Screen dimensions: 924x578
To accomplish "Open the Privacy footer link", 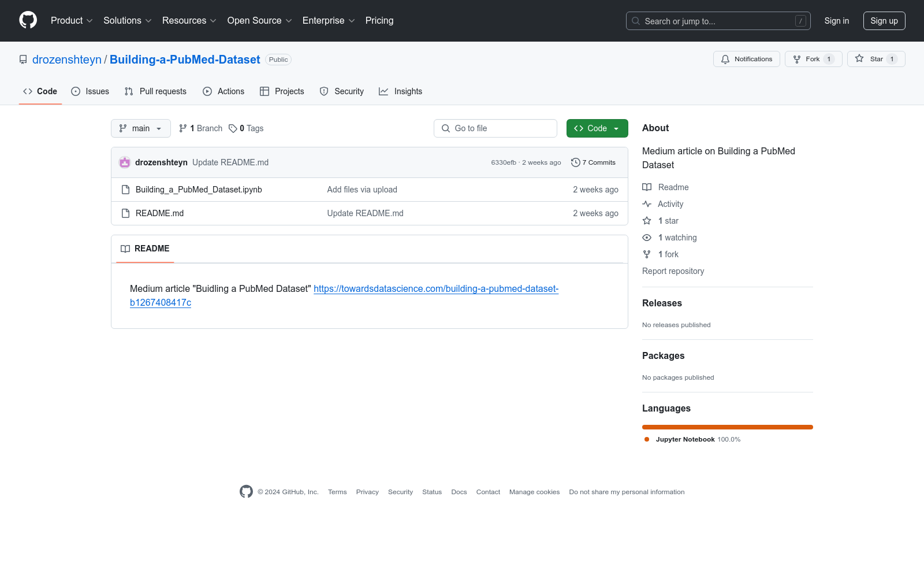I will tap(367, 492).
